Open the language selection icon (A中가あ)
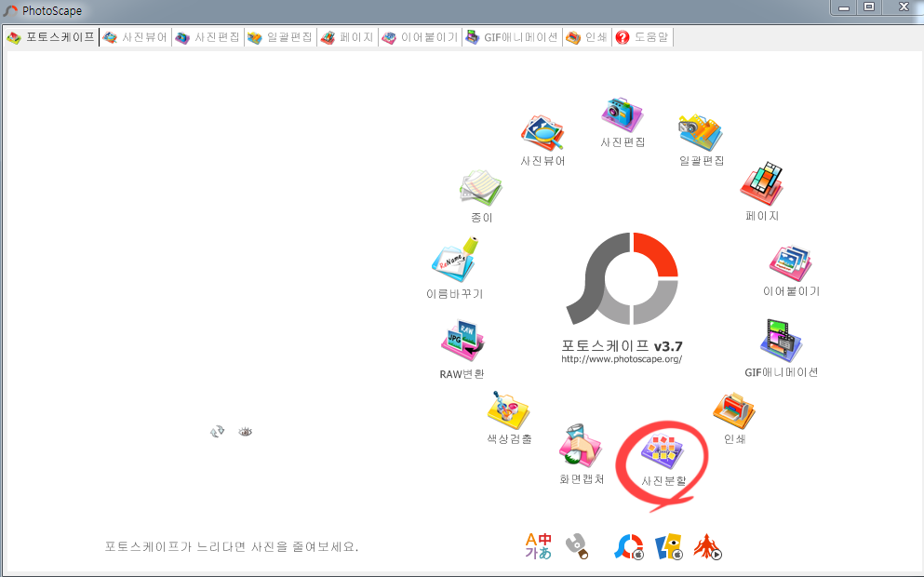This screenshot has width=924, height=577. 538,545
